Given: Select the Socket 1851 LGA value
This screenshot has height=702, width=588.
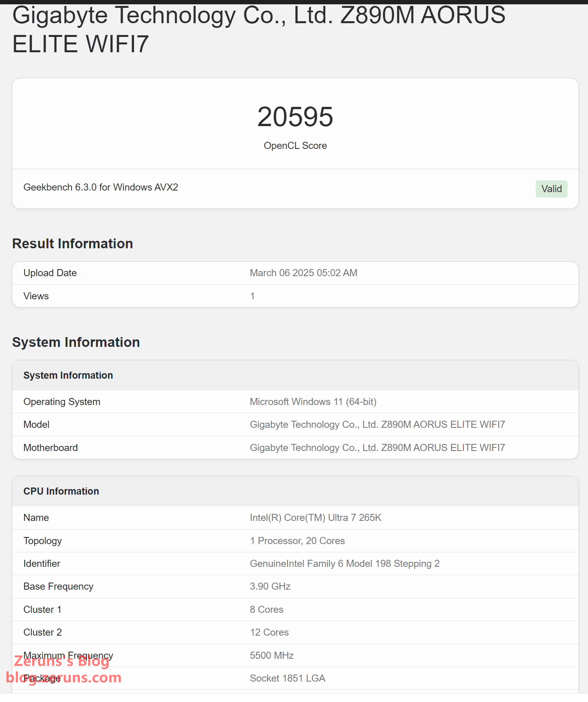Looking at the screenshot, I should [288, 678].
